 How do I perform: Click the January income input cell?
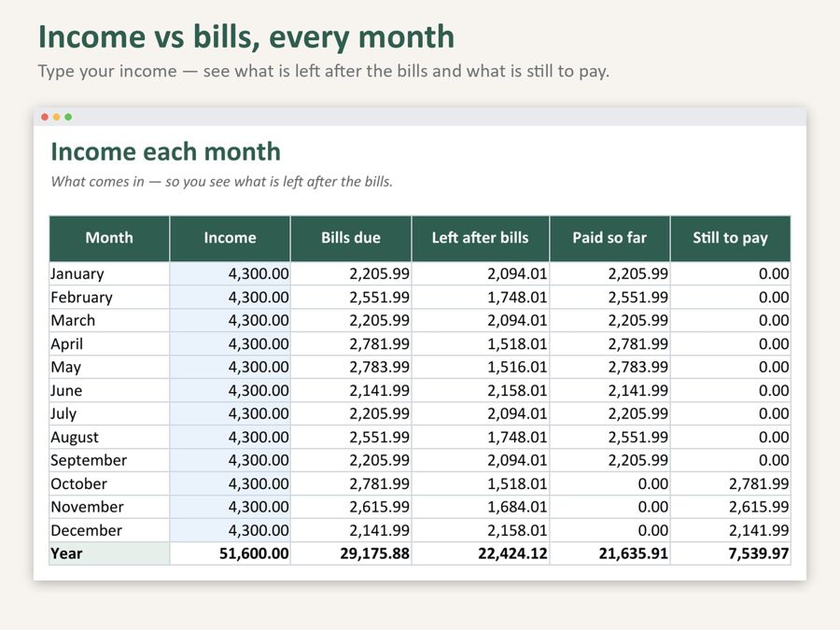[x=230, y=273]
